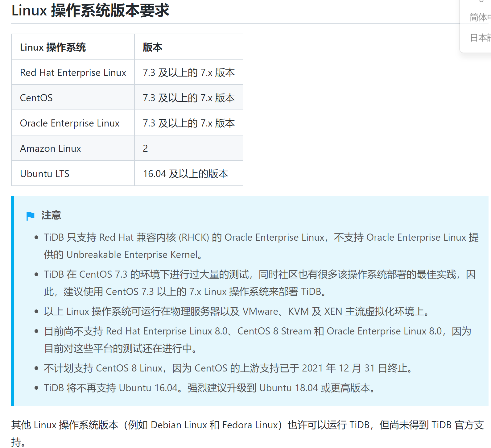This screenshot has width=491, height=448.
Task: Click the 注意 note title
Action: click(51, 215)
